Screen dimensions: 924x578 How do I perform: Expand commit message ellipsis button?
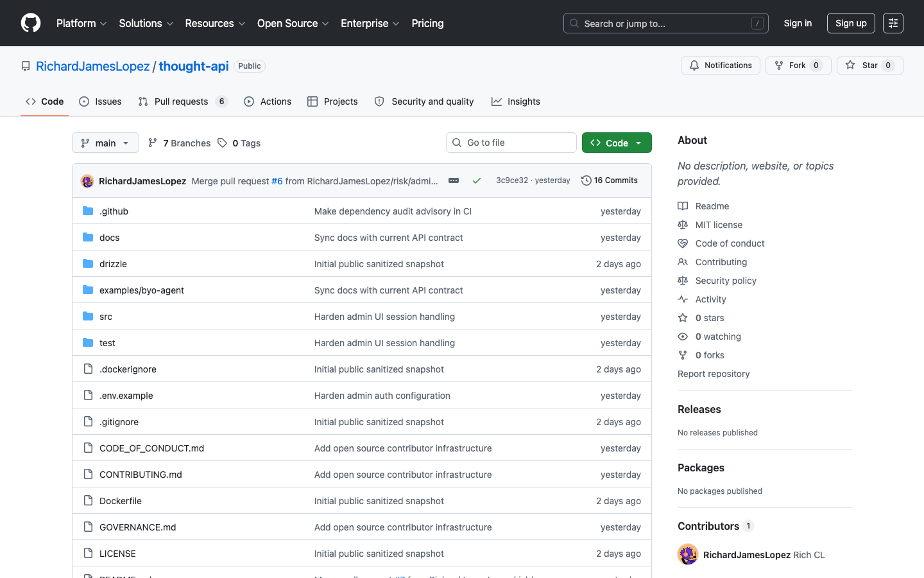pos(454,180)
